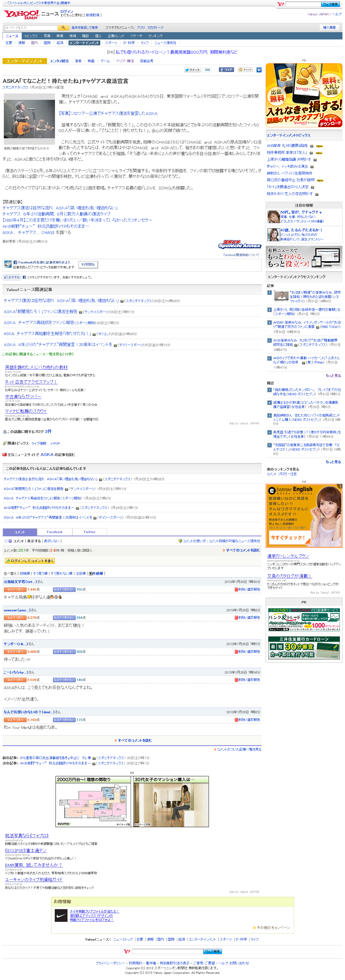The height and width of the screenshot is (980, 345).
Task: Open the 2000万円台～理想の間取り floor plan ad
Action: [x=93, y=801]
